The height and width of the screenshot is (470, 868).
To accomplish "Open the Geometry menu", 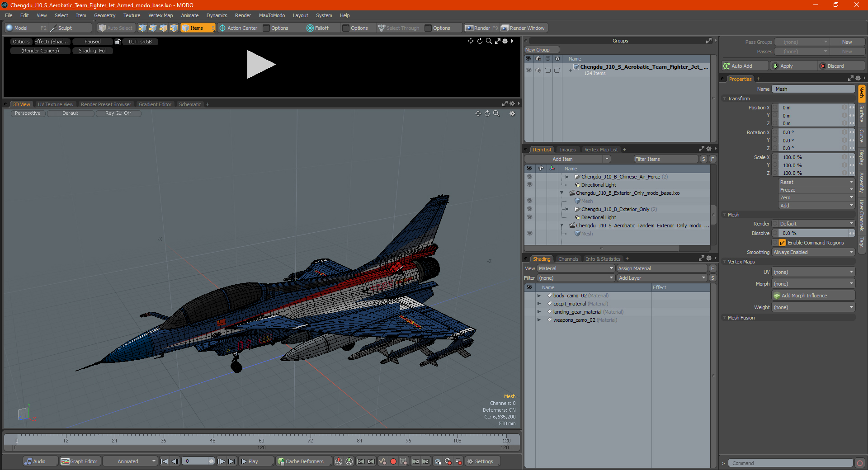I will tap(104, 15).
